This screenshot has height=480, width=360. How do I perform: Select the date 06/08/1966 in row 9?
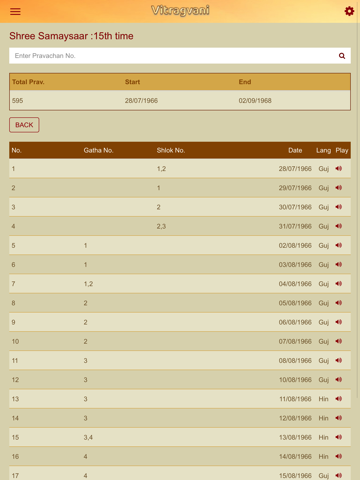point(295,322)
